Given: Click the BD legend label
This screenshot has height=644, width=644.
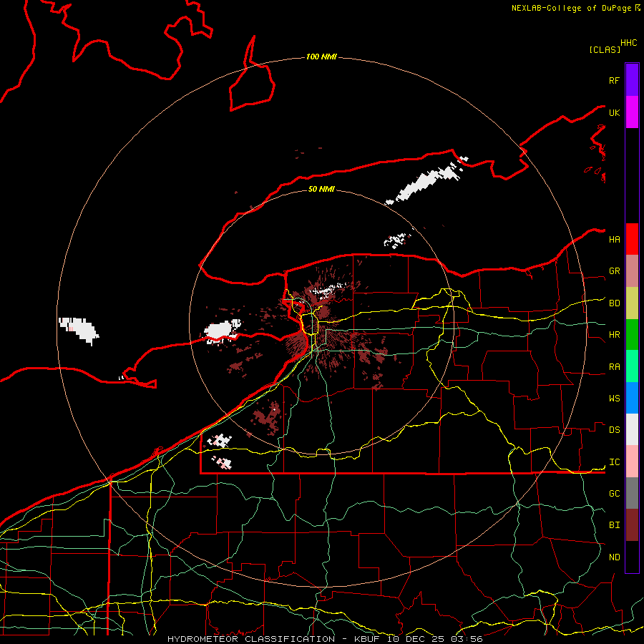Looking at the screenshot, I should [614, 303].
